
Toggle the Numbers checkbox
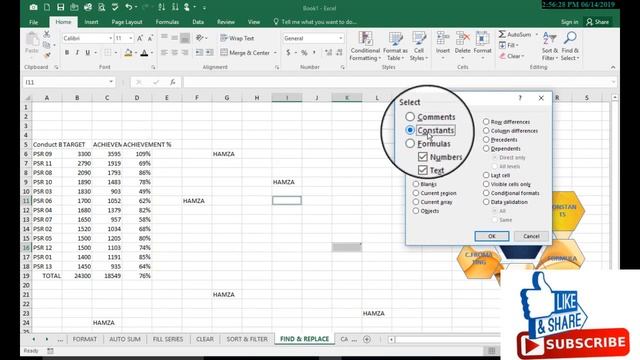click(x=422, y=157)
